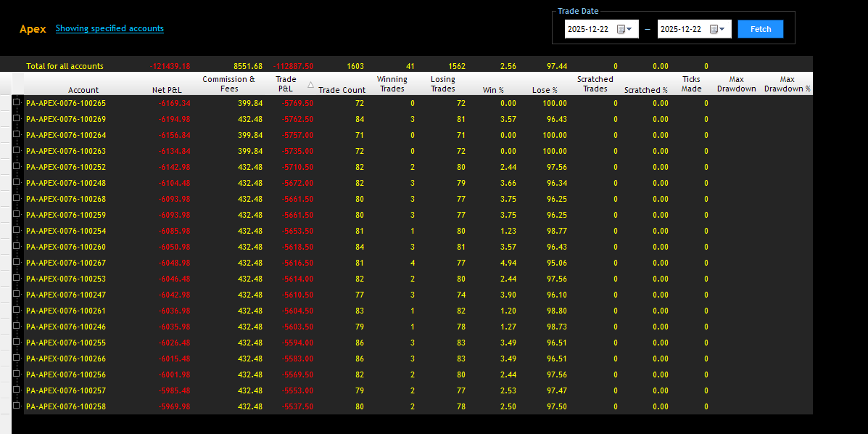Click Net P&L cell -6169.34
Image resolution: width=868 pixels, height=434 pixels.
click(174, 103)
